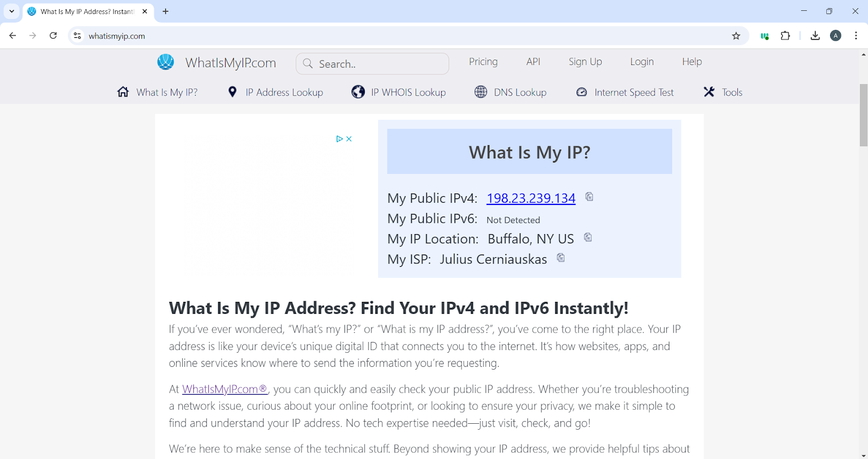Image resolution: width=868 pixels, height=459 pixels.
Task: Open the Extensions puzzle piece menu
Action: [x=785, y=36]
